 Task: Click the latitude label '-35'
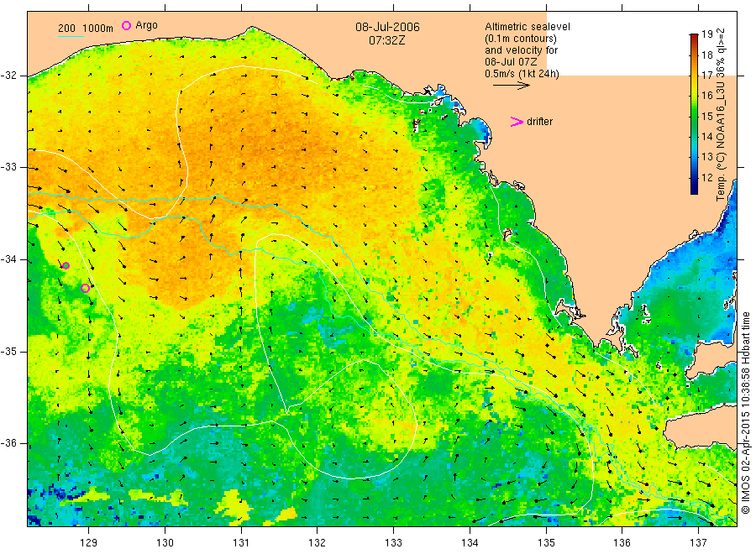point(8,352)
